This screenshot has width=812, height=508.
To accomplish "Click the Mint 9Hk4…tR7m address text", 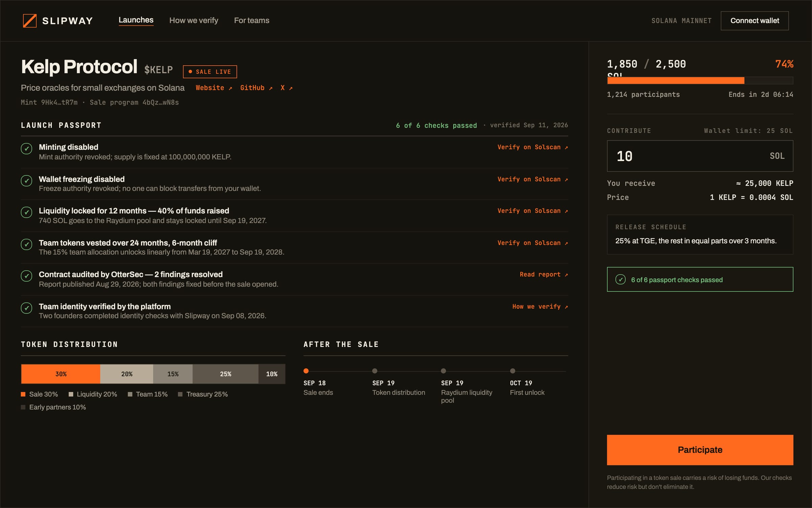I will click(49, 103).
